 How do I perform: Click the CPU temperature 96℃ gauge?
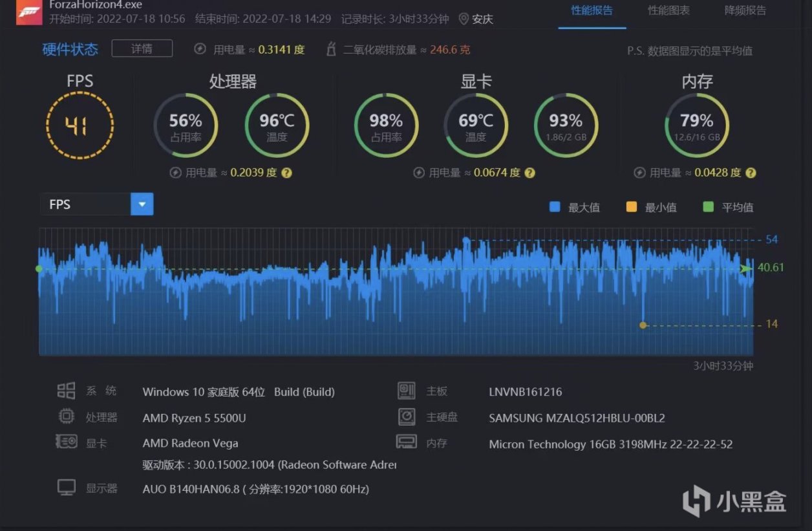[277, 125]
